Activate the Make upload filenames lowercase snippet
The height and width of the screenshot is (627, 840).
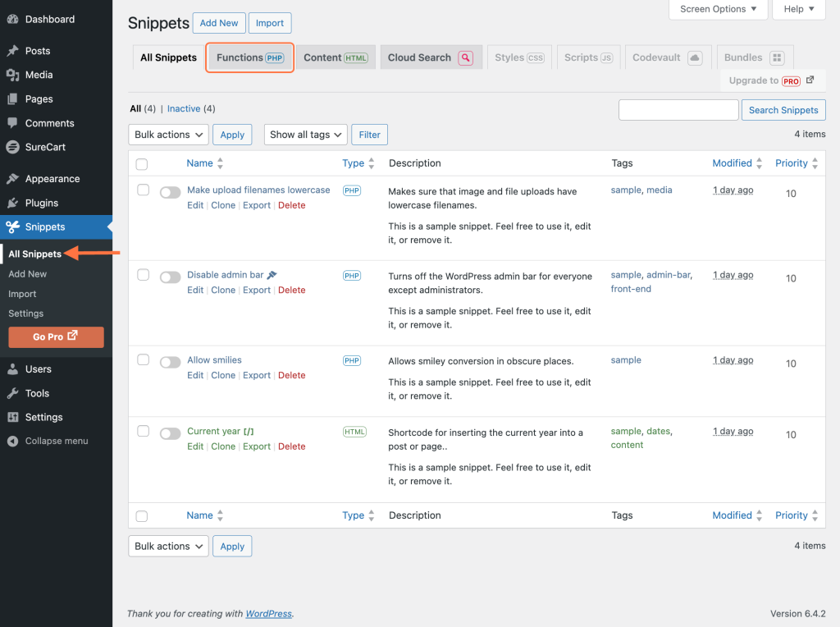point(170,192)
